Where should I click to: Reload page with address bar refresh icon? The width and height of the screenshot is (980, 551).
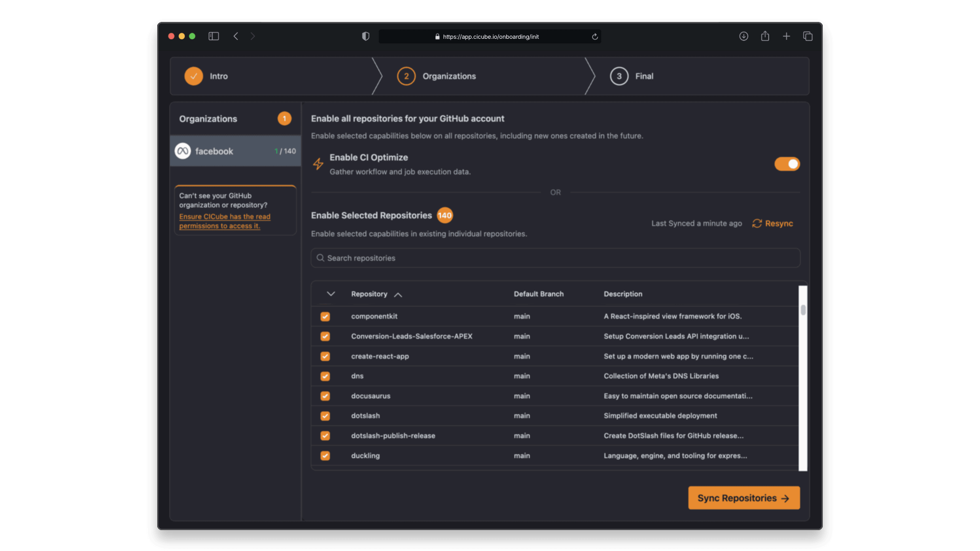coord(595,37)
